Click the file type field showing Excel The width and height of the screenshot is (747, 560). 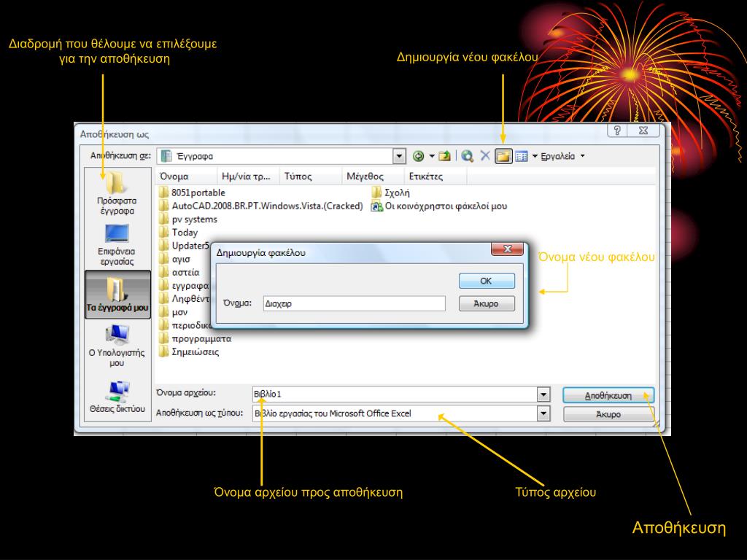[x=395, y=414]
